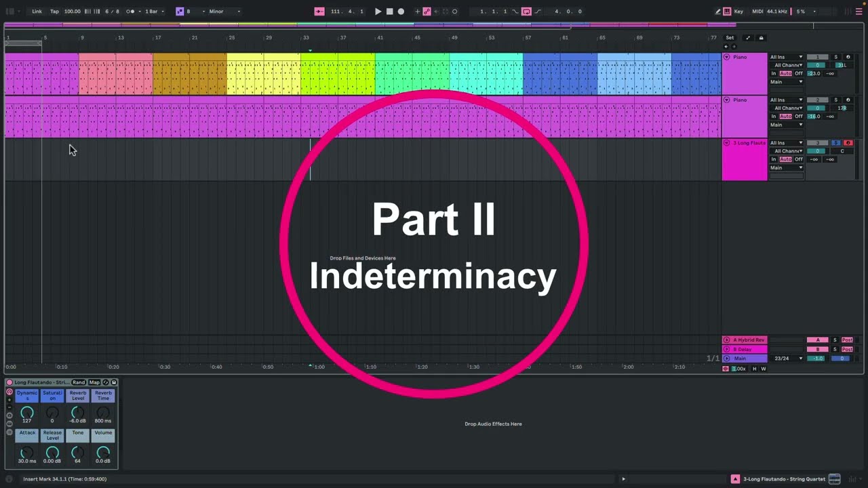The image size is (868, 488).
Task: Toggle the Follow playback button
Action: [x=320, y=12]
